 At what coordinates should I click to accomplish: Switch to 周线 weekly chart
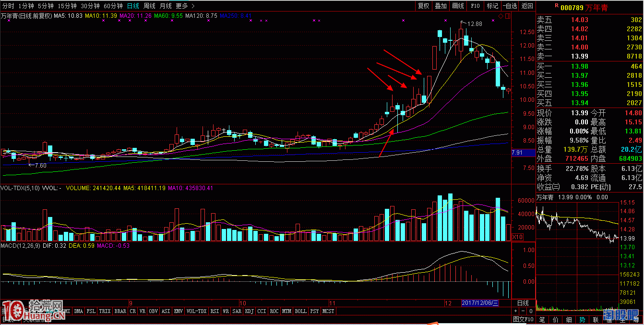click(149, 6)
